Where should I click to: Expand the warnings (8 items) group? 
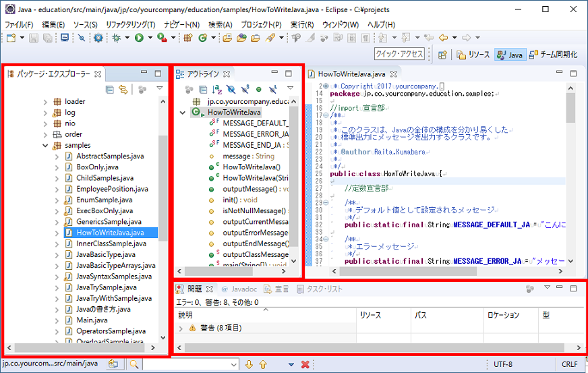181,328
